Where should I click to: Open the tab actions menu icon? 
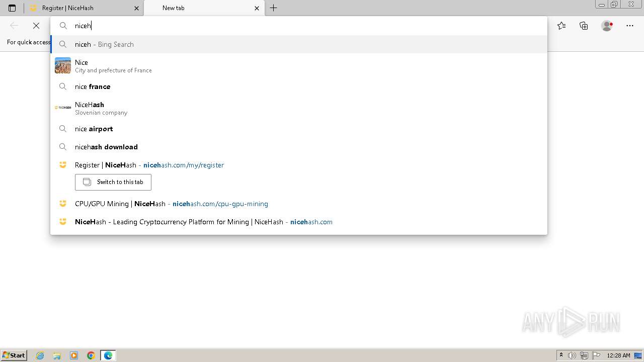(x=12, y=8)
